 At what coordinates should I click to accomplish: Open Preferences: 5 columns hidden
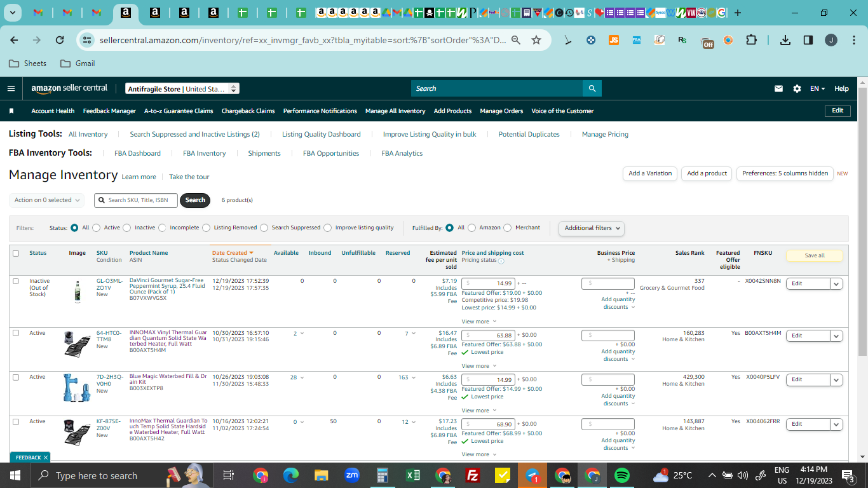pos(785,173)
